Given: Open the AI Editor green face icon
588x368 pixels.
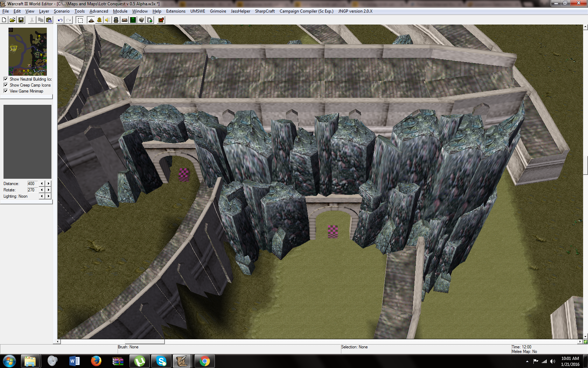Looking at the screenshot, I should click(133, 20).
